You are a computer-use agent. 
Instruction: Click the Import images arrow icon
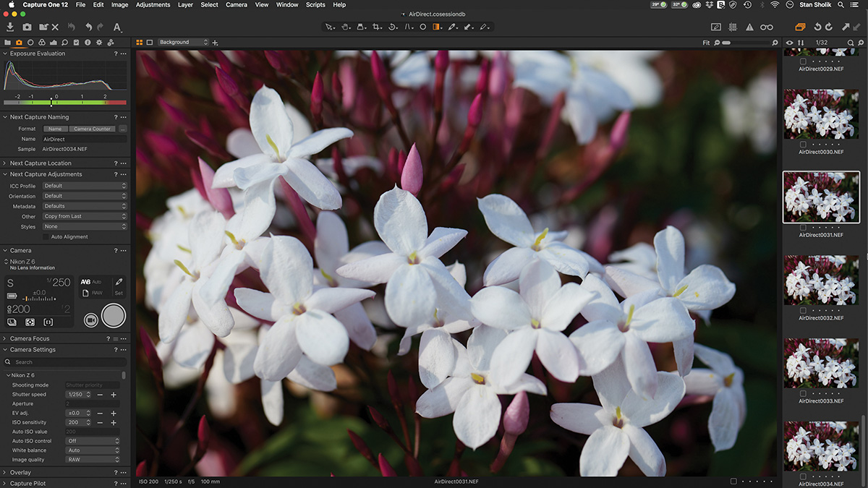coord(10,27)
